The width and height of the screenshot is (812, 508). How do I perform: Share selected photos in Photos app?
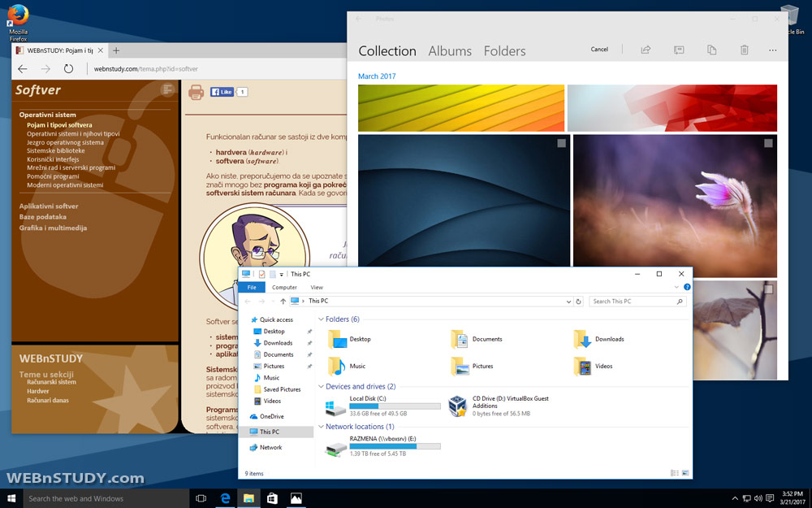point(646,50)
